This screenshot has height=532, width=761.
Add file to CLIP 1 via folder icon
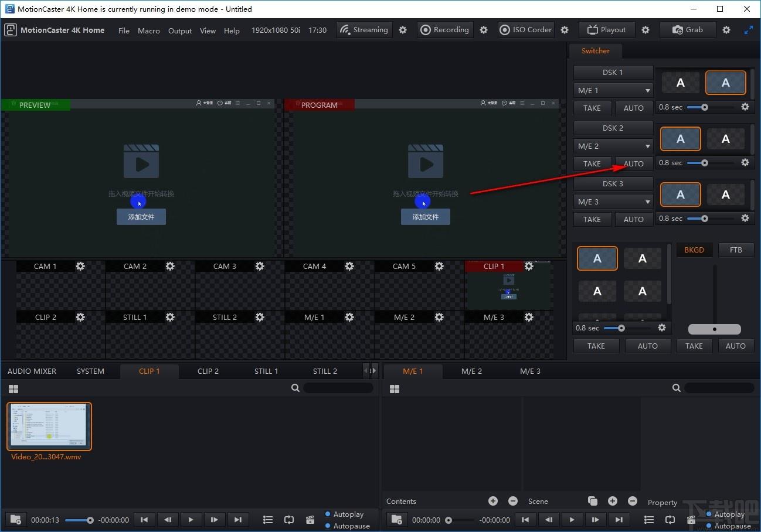pos(16,520)
